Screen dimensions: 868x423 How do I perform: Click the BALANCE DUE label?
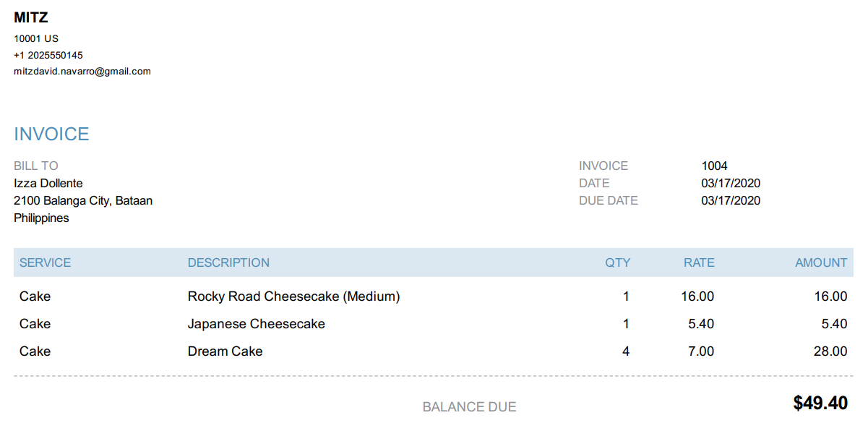pyautogui.click(x=470, y=407)
